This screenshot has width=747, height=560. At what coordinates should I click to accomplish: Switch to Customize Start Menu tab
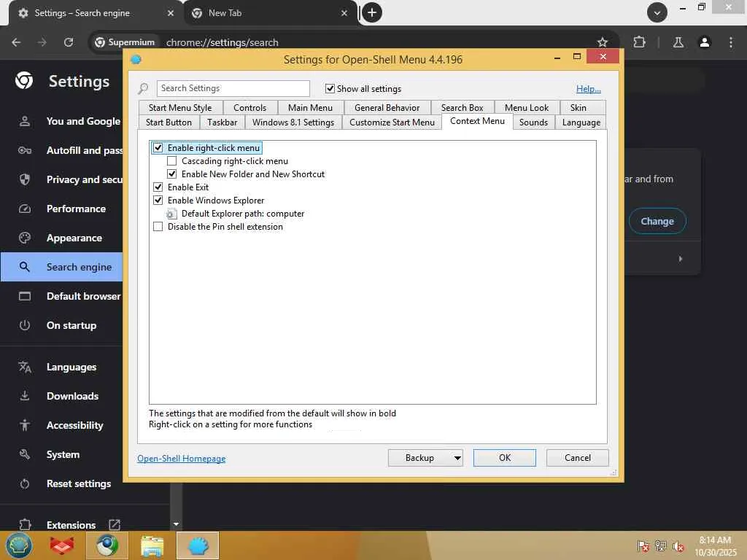point(392,122)
